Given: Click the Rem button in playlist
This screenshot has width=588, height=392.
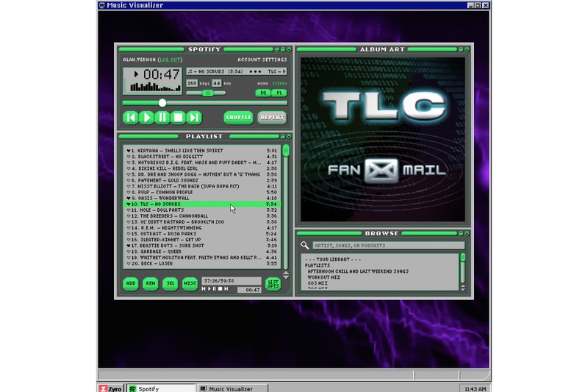Looking at the screenshot, I should click(x=151, y=284).
